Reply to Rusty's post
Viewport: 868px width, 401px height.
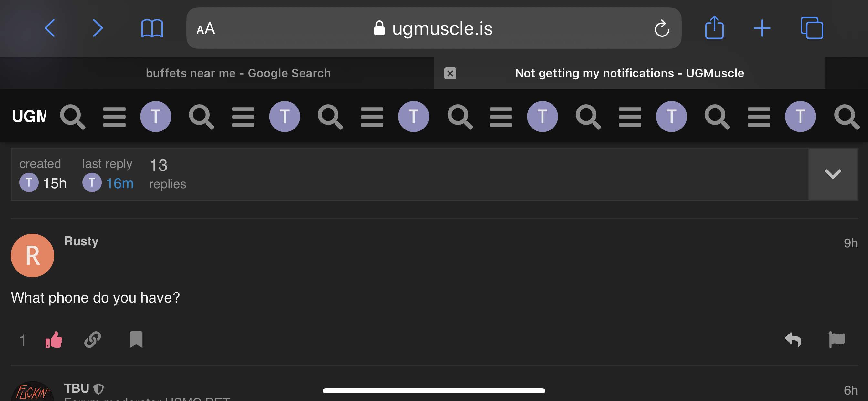pos(793,340)
